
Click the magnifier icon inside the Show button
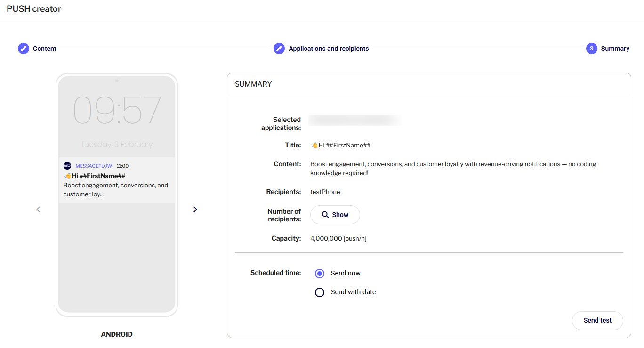325,215
